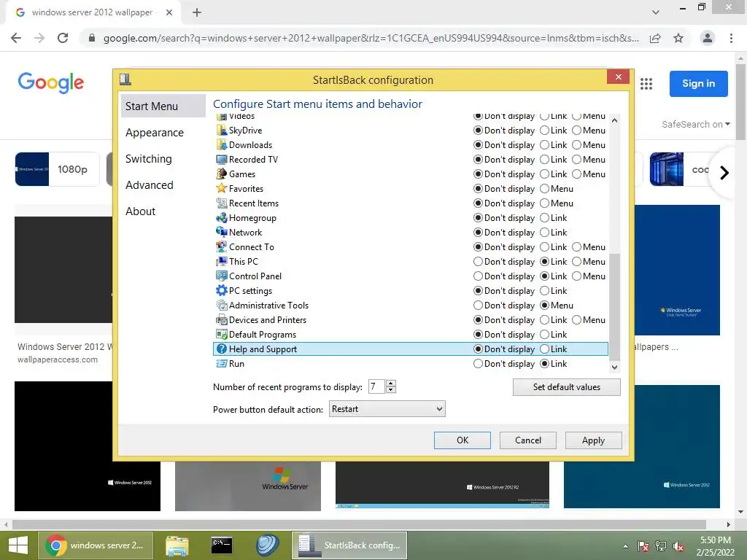Viewport: 747px width, 560px height.
Task: Set This PC to Don't display
Action: (478, 262)
